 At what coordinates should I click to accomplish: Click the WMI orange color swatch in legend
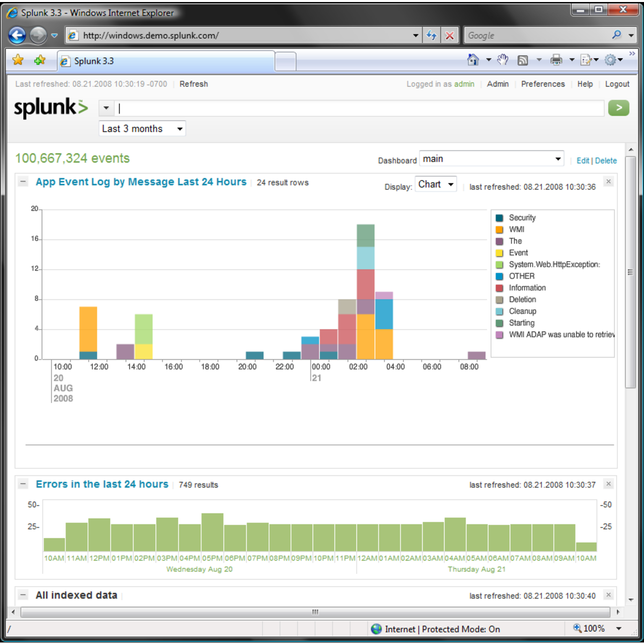pyautogui.click(x=499, y=229)
